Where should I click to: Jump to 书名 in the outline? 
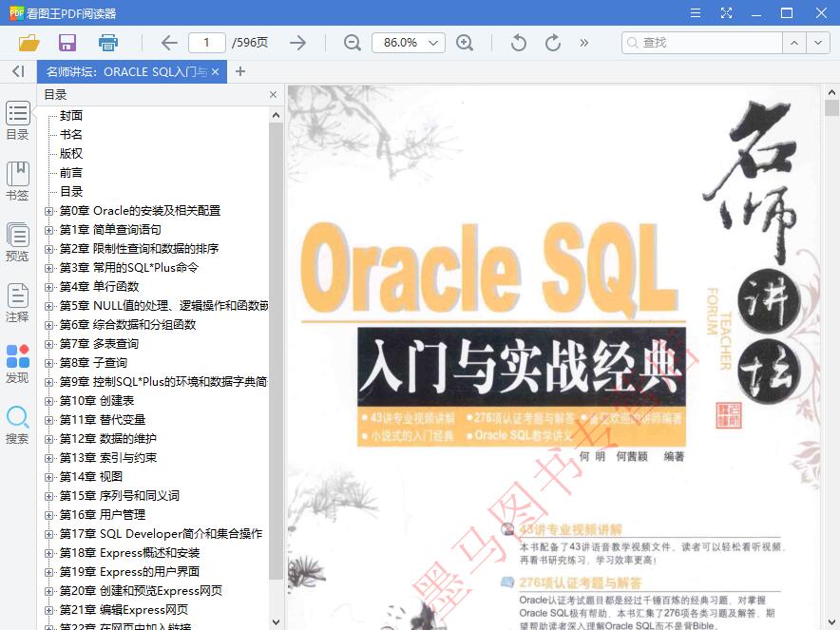coord(71,135)
